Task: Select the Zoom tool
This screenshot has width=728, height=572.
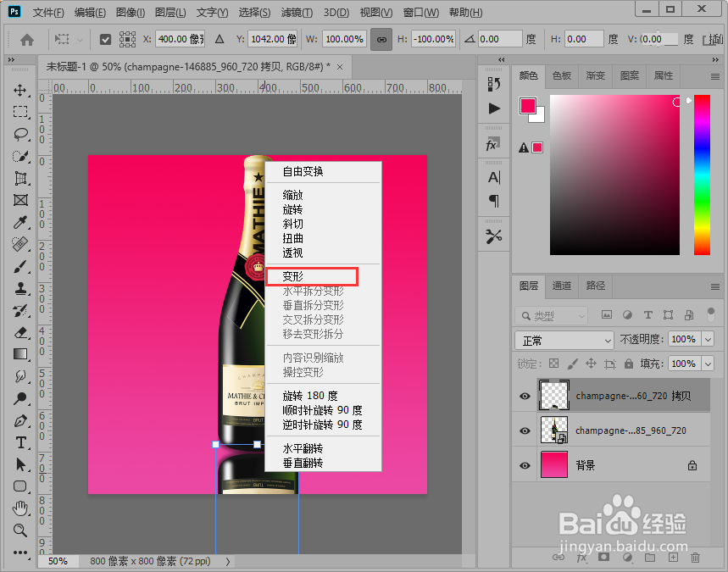Action: (20, 530)
